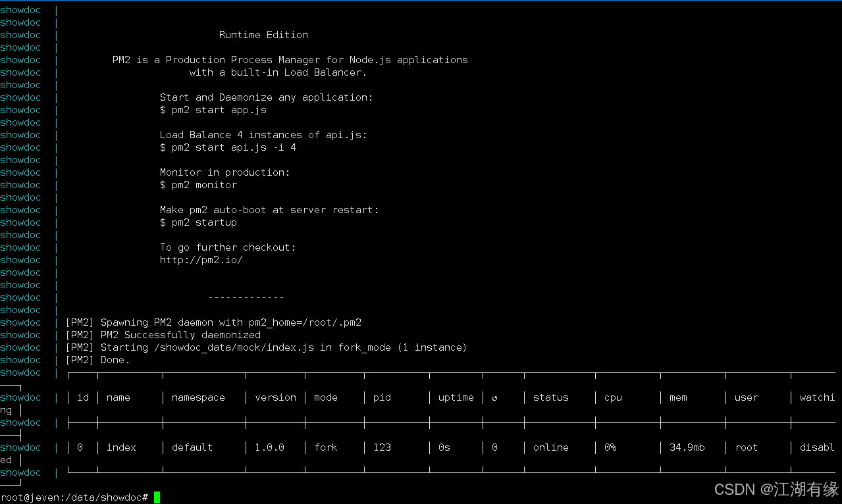The height and width of the screenshot is (504, 842).
Task: Click the "Monitor in production:" text
Action: tap(224, 172)
